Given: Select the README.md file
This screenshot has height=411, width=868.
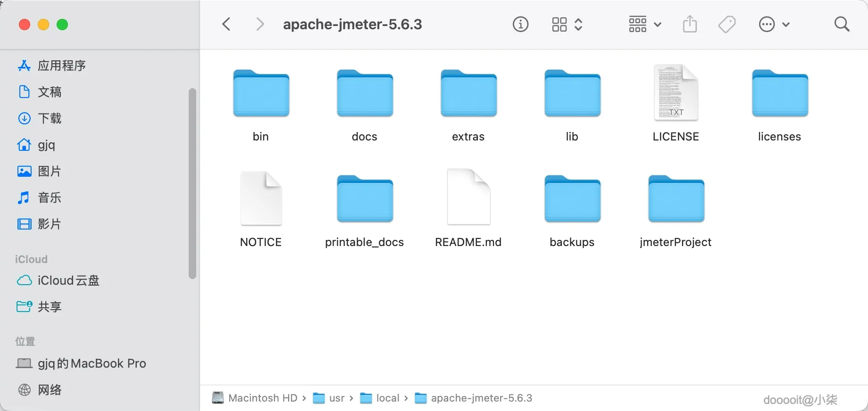Looking at the screenshot, I should pyautogui.click(x=468, y=197).
